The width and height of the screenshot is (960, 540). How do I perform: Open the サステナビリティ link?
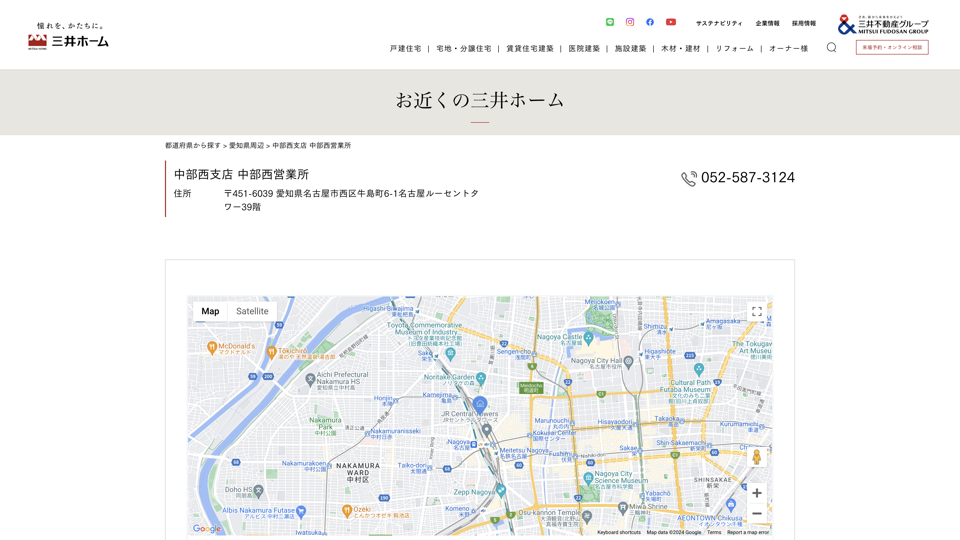click(719, 23)
